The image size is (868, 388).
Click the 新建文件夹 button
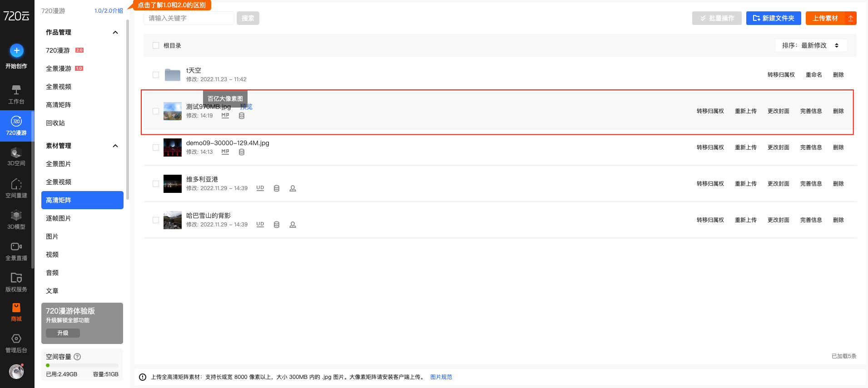tap(773, 18)
